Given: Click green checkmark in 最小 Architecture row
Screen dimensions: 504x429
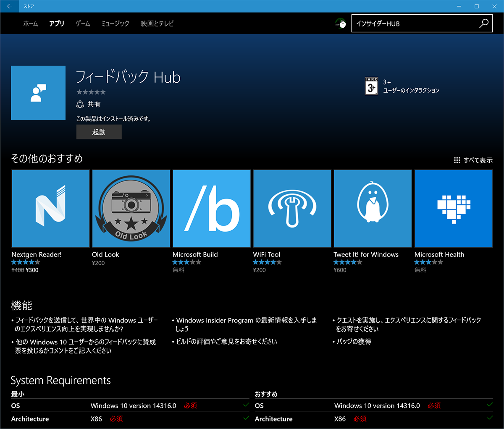Looking at the screenshot, I should tap(246, 418).
